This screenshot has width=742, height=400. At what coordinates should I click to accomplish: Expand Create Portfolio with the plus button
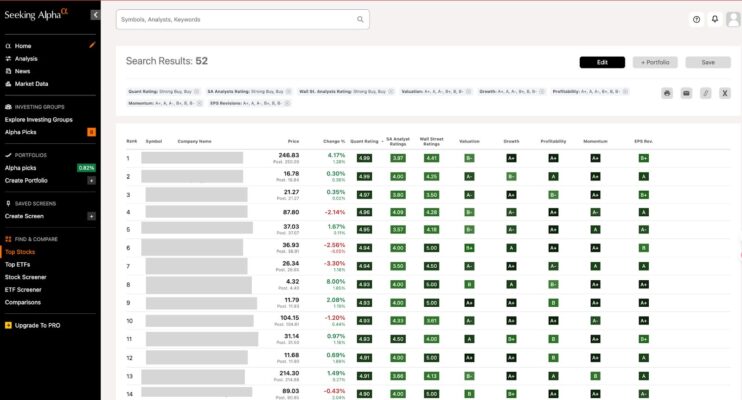tap(91, 181)
